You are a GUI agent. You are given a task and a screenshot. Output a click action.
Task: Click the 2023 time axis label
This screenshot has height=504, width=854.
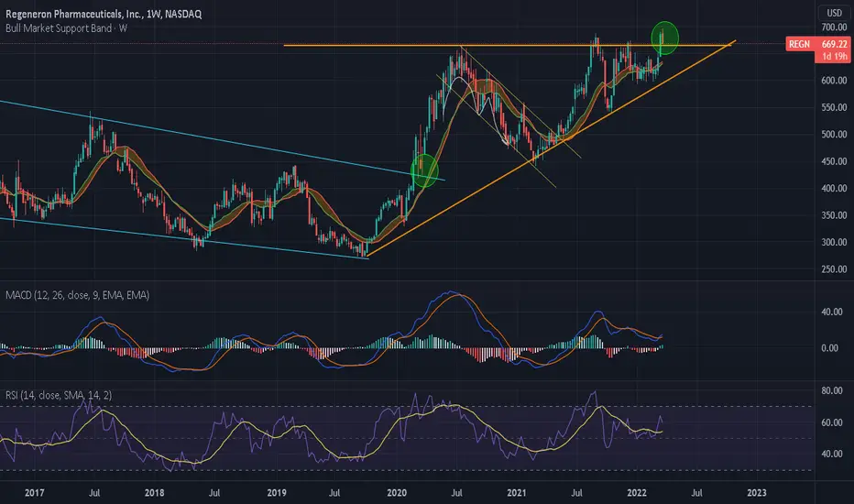757,493
